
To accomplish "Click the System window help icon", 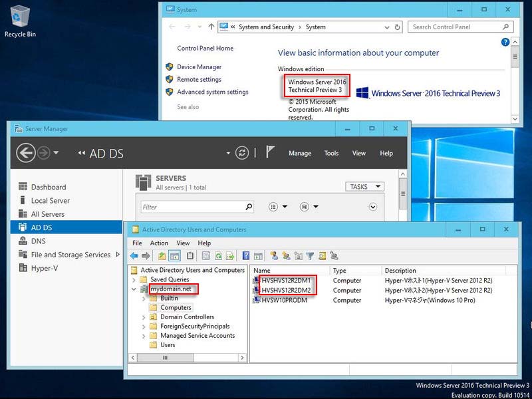I will pyautogui.click(x=505, y=42).
